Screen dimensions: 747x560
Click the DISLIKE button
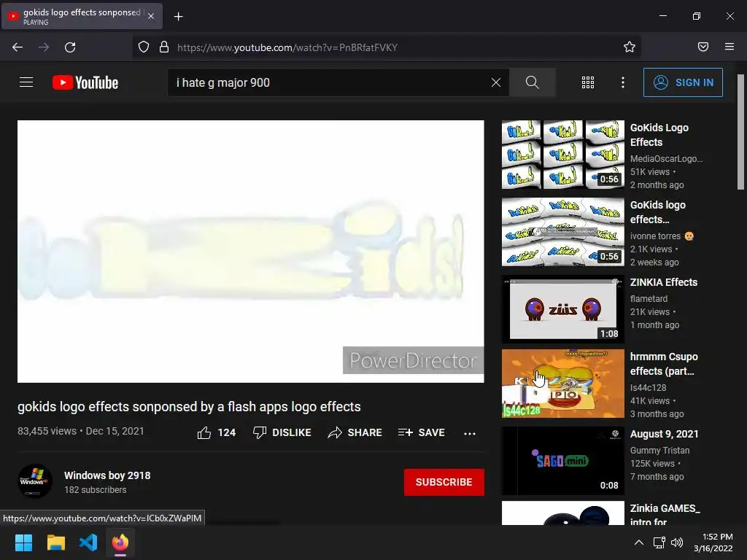point(282,432)
